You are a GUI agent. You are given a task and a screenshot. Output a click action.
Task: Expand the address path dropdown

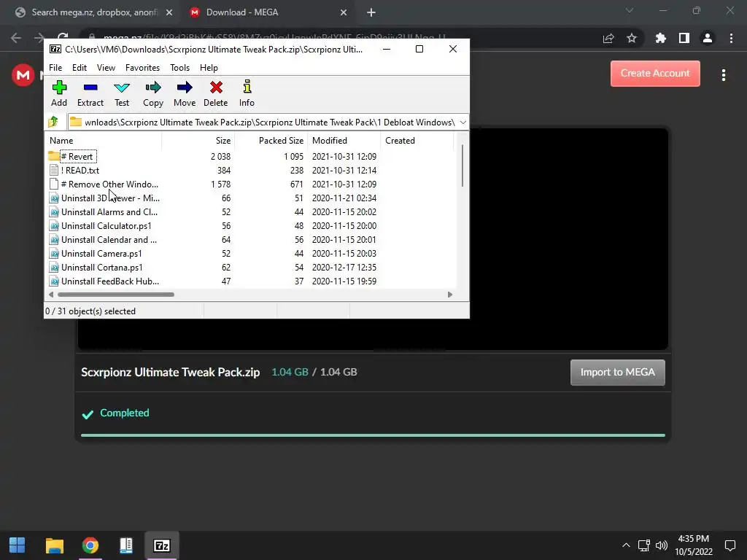click(462, 122)
